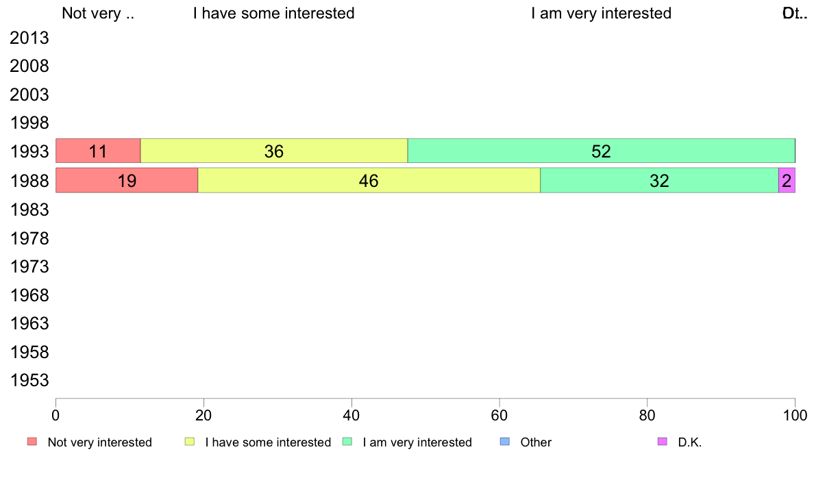The height and width of the screenshot is (504, 814).
Task: Click the truncated Not very .. column header
Action: tap(98, 13)
